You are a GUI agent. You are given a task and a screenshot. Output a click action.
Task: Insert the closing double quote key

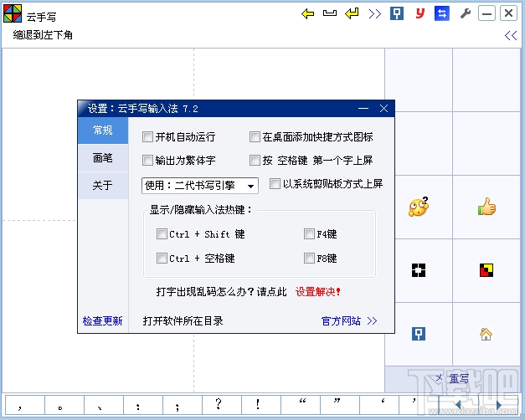click(x=340, y=405)
